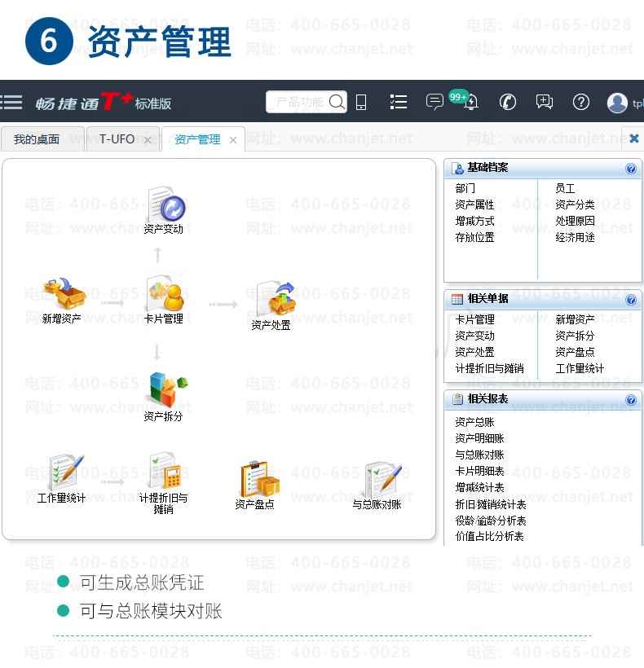Click the help question mark in top bar

[581, 102]
